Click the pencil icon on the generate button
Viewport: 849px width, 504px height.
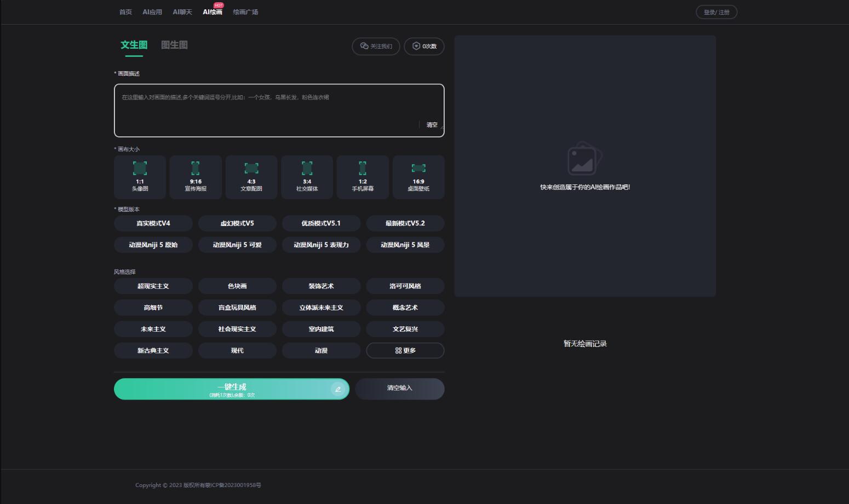[x=338, y=389]
